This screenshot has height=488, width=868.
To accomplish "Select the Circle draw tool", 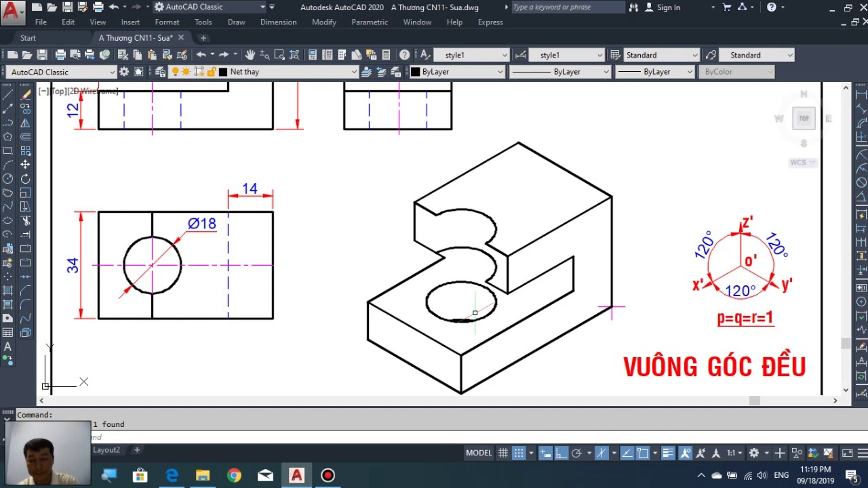I will 8,179.
